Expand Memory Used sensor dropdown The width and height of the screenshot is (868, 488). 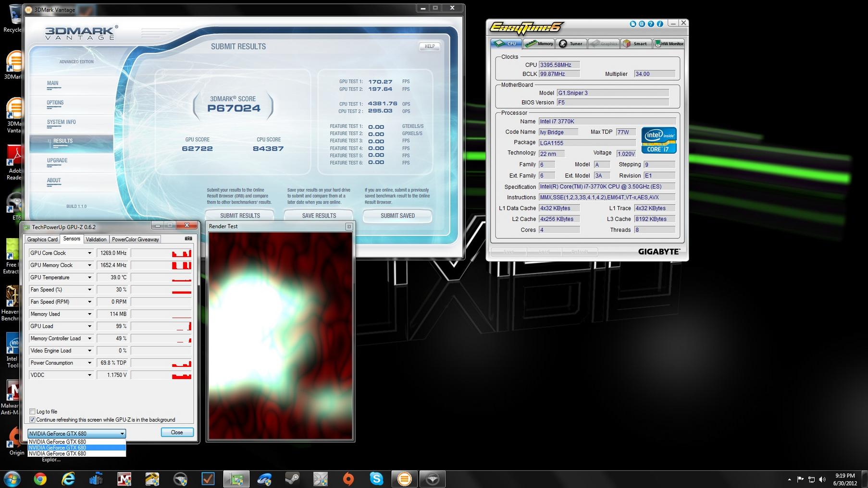tap(89, 314)
